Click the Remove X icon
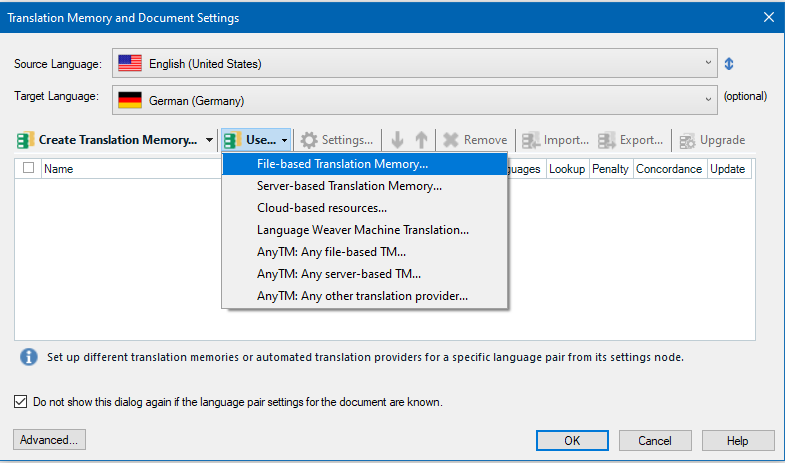The width and height of the screenshot is (785, 463). coord(451,140)
